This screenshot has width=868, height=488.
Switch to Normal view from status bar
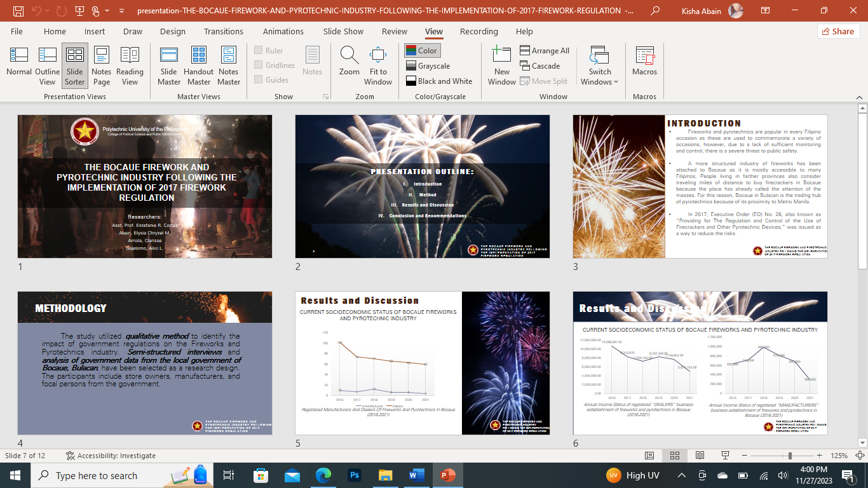tap(649, 456)
